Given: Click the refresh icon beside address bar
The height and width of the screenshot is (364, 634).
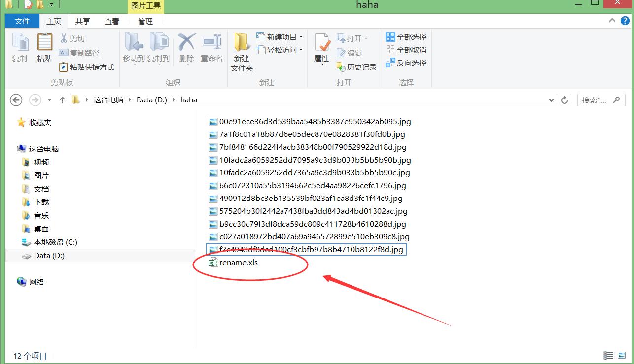Looking at the screenshot, I should pos(564,100).
